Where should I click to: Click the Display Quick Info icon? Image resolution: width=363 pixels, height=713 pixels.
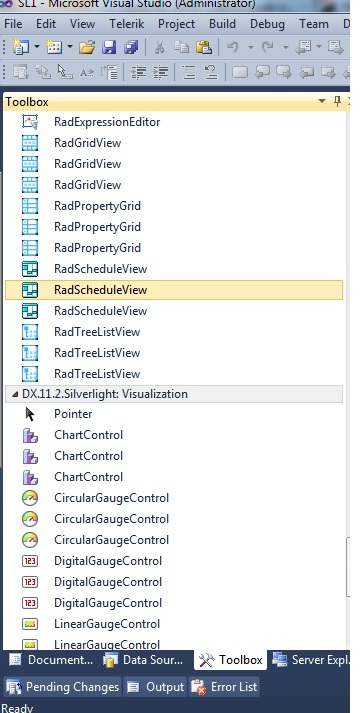(65, 72)
